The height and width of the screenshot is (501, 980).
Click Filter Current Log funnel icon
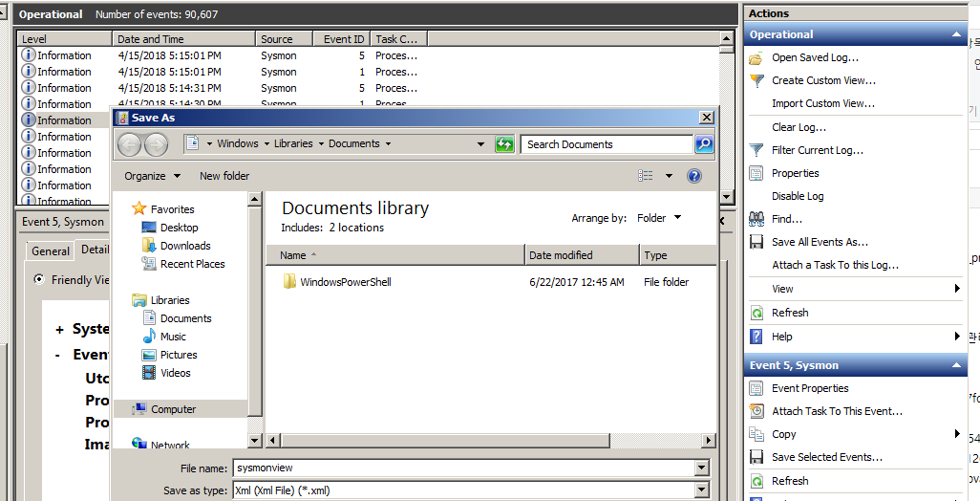[756, 150]
